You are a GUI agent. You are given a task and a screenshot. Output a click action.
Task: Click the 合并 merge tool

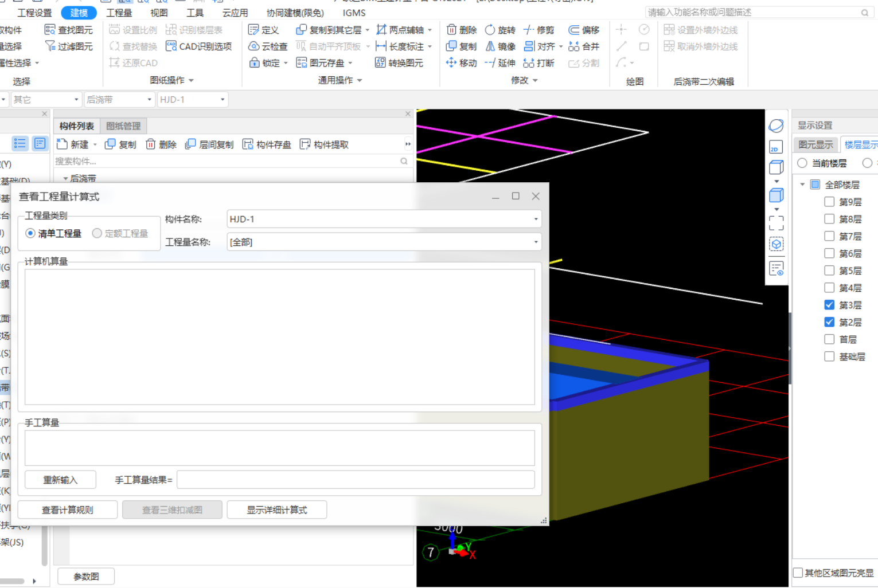pos(584,46)
